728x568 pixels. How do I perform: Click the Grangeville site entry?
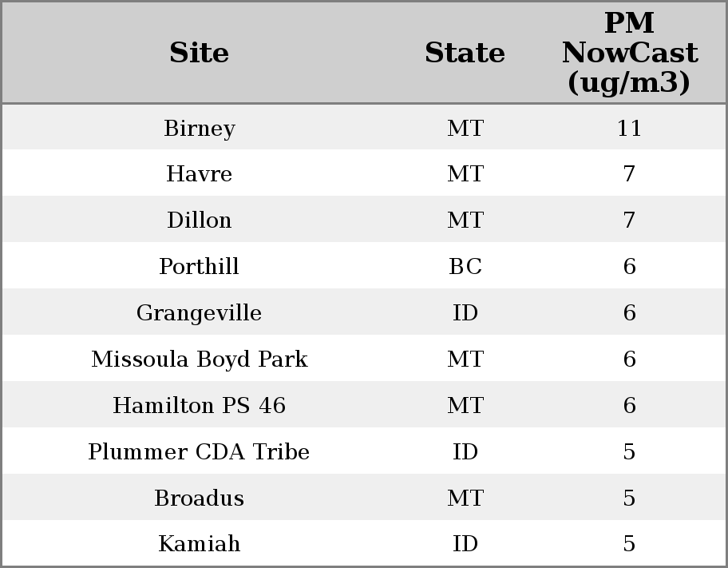coord(199,313)
